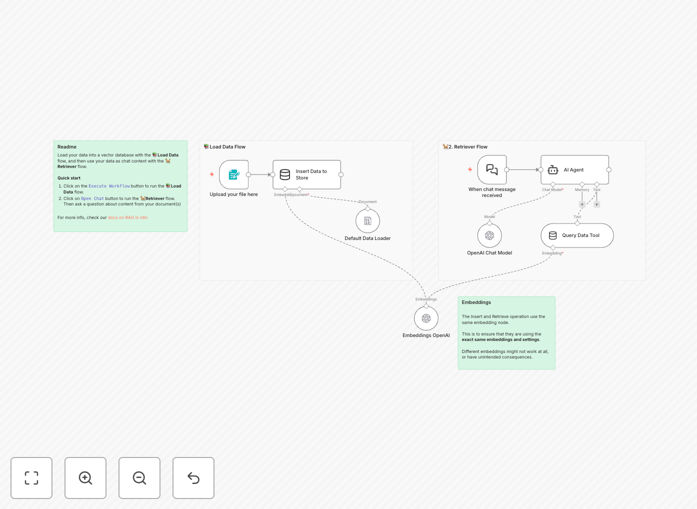The height and width of the screenshot is (509, 697).
Task: Click the plus button under AI Agent Tool
Action: pos(597,204)
